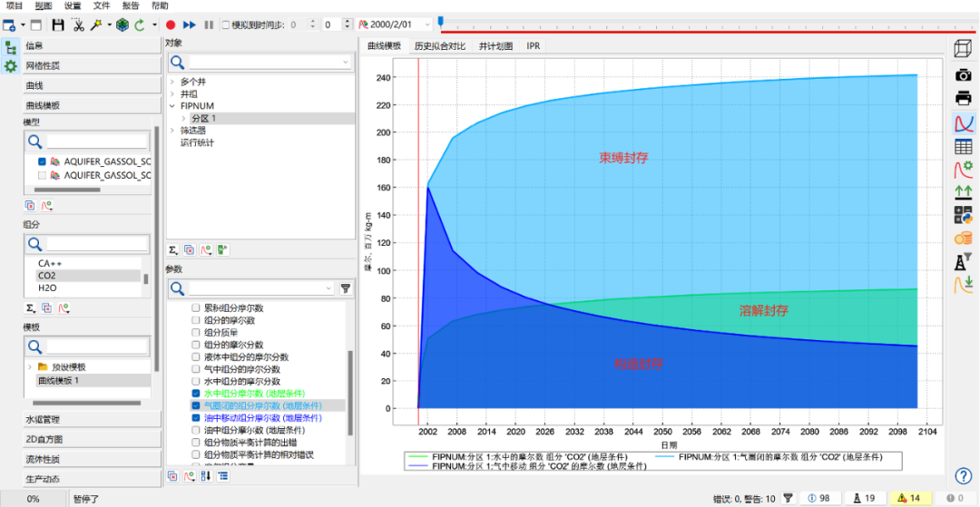
Task: Click the single window layout icon
Action: [36, 25]
